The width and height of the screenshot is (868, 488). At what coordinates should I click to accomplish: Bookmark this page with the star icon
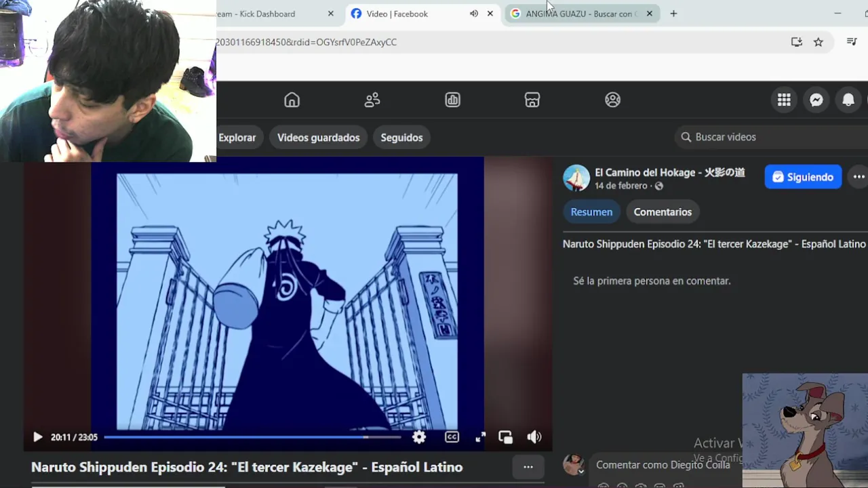[x=818, y=42]
